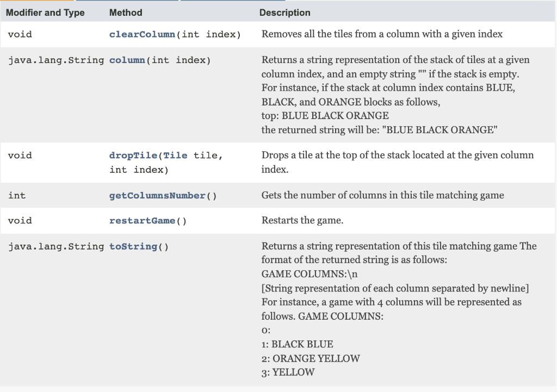Click '(int index)' parameter of clearColumn

pos(208,34)
